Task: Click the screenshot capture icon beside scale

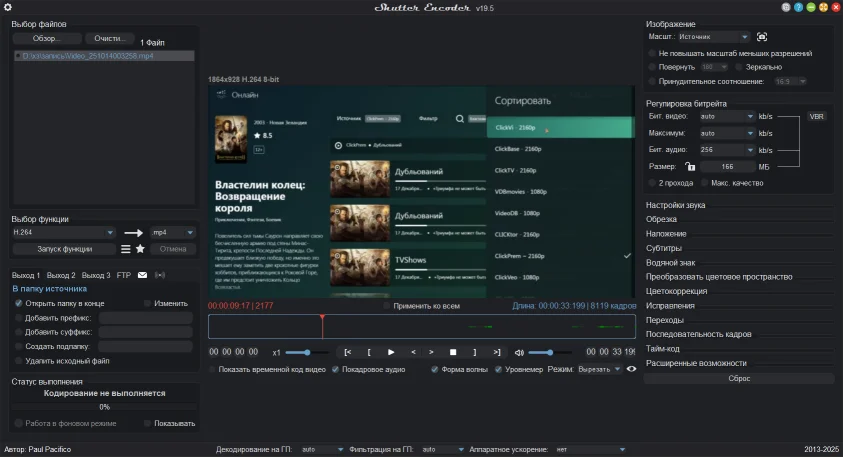Action: click(x=762, y=36)
